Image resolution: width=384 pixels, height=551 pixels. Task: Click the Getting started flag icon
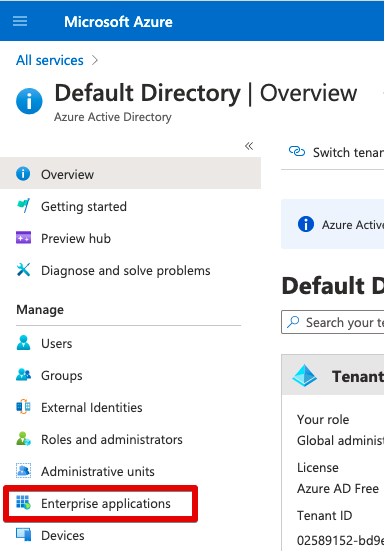(x=24, y=206)
